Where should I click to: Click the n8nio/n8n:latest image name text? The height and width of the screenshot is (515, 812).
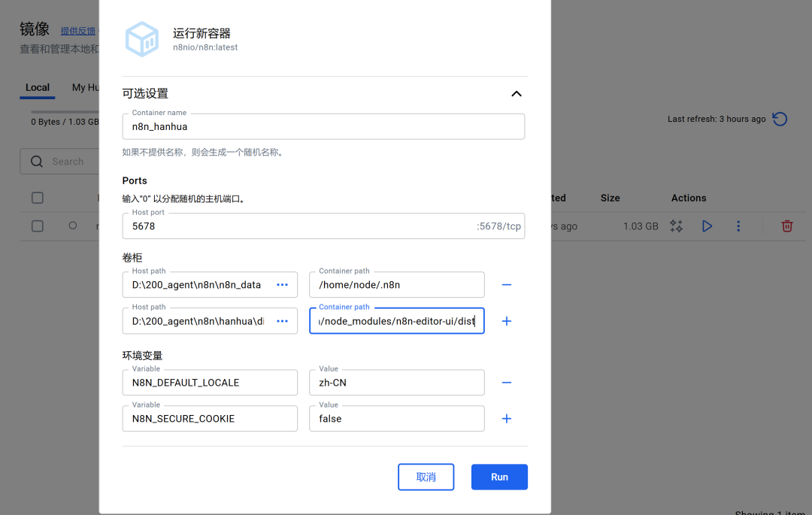coord(205,47)
